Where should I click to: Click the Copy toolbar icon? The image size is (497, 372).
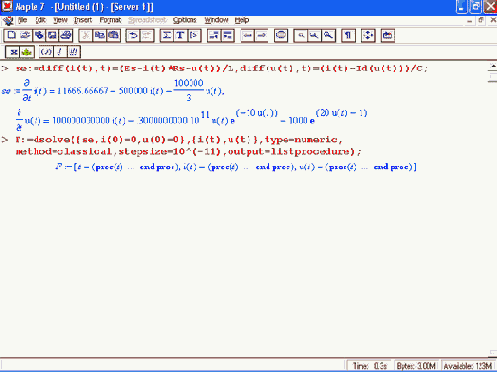[99, 35]
